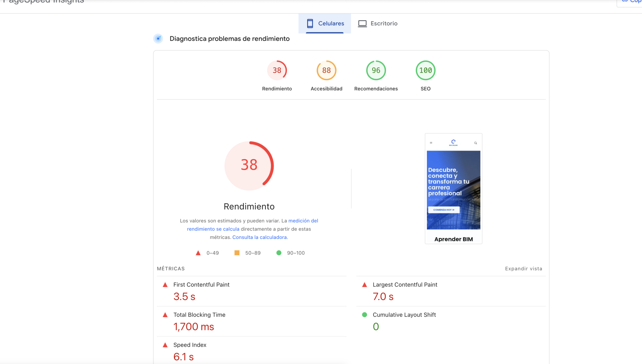642x364 pixels.
Task: Click the 6.1 s metric value
Action: 184,357
